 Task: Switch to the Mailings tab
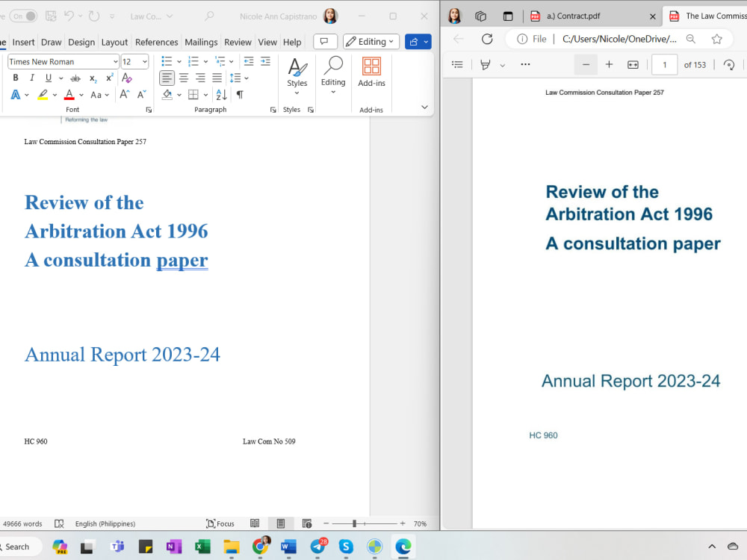[x=201, y=42]
